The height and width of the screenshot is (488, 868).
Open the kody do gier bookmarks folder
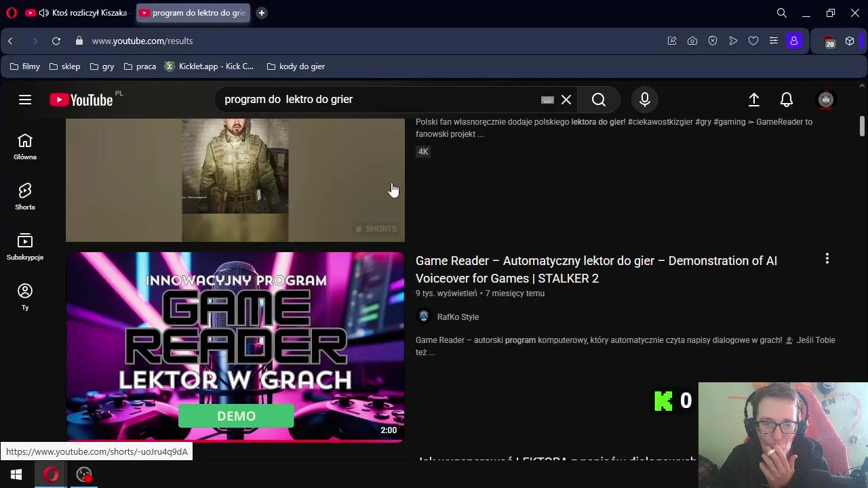point(296,66)
